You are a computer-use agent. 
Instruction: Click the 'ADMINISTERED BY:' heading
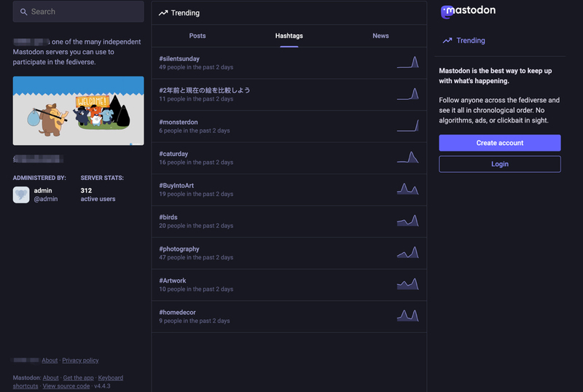pyautogui.click(x=39, y=178)
